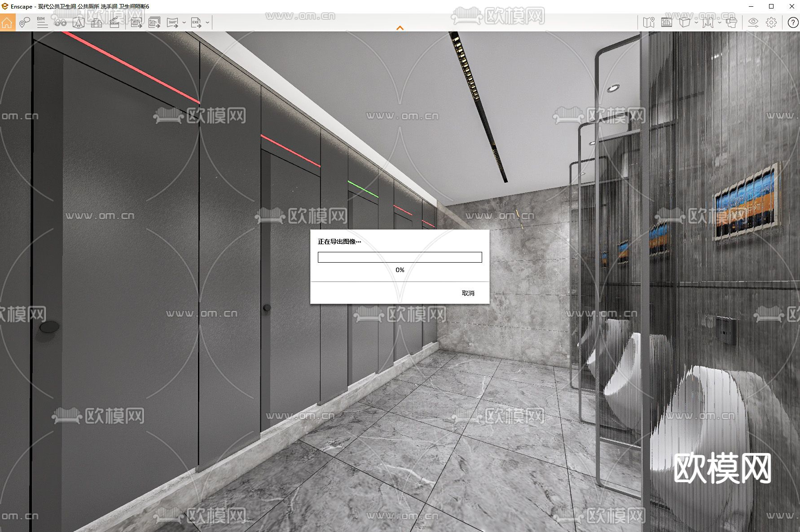The width and height of the screenshot is (800, 532).
Task: Minimize the Enscape window
Action: pyautogui.click(x=752, y=6)
